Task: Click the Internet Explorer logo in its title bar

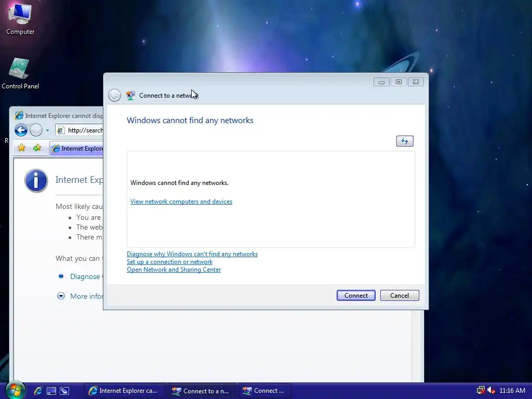Action: point(19,116)
